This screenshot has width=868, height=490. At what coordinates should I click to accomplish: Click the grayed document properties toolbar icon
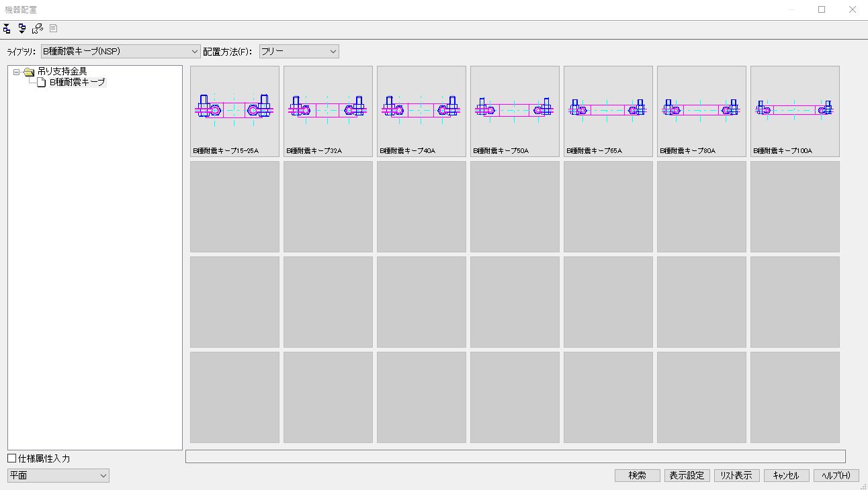[53, 28]
